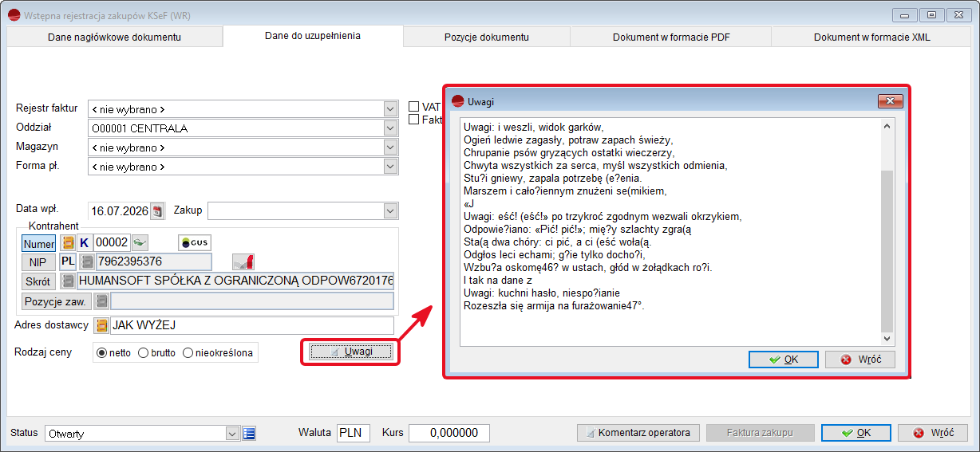The image size is (980, 452).
Task: Confirm with OK in the Uwagi dialog
Action: pos(784,360)
